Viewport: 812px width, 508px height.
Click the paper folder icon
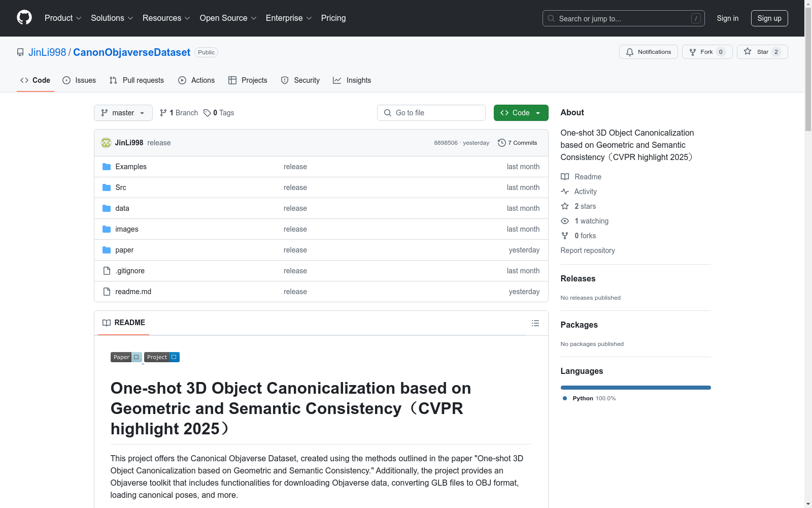pyautogui.click(x=107, y=250)
